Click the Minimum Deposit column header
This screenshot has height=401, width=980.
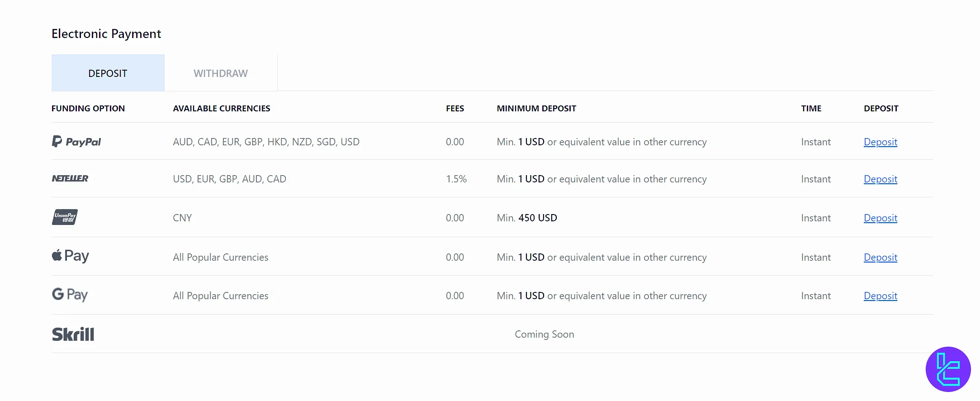tap(536, 109)
